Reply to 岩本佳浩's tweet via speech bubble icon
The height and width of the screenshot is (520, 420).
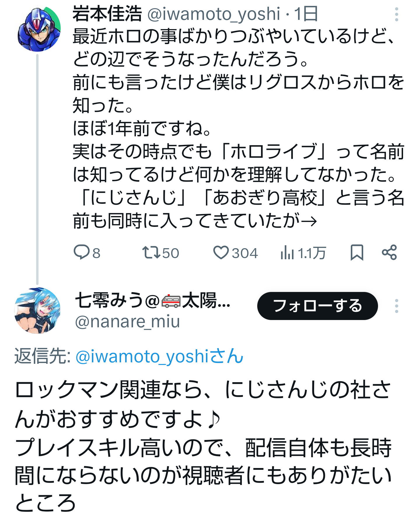(81, 252)
